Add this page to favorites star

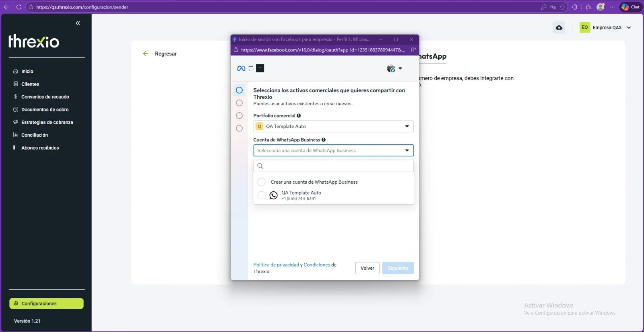click(x=563, y=7)
